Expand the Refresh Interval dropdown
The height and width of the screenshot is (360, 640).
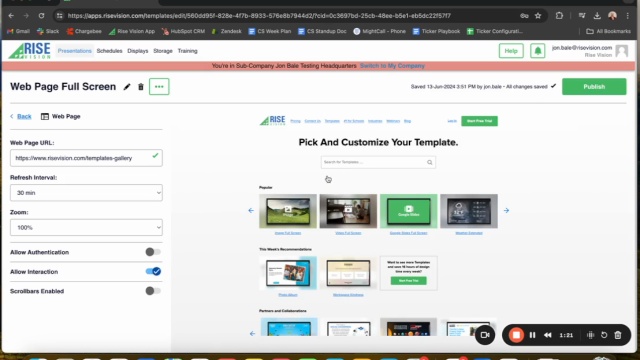pos(86,193)
